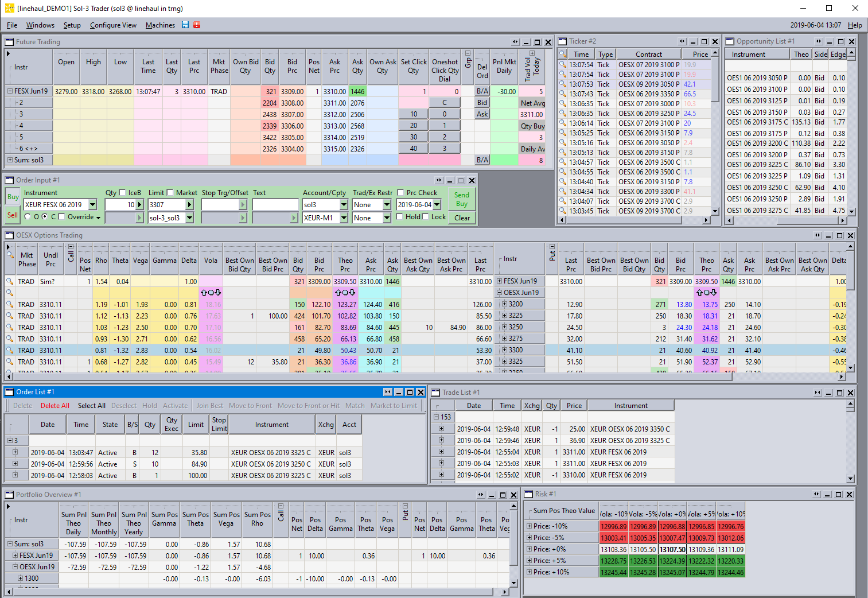Open the 2019-06-04 date dropdown
Image resolution: width=868 pixels, height=598 pixels.
tap(437, 205)
